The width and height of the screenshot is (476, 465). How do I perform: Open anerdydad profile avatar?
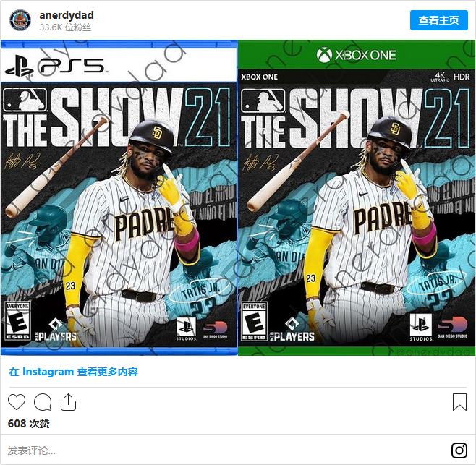[20, 20]
